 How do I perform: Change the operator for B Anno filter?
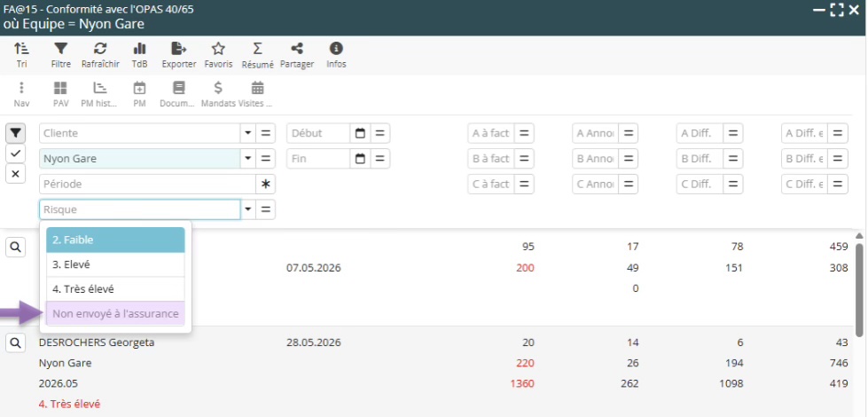[x=629, y=159]
